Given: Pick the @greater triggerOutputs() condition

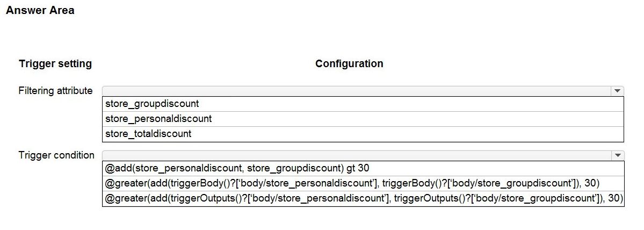Looking at the screenshot, I should tap(363, 198).
